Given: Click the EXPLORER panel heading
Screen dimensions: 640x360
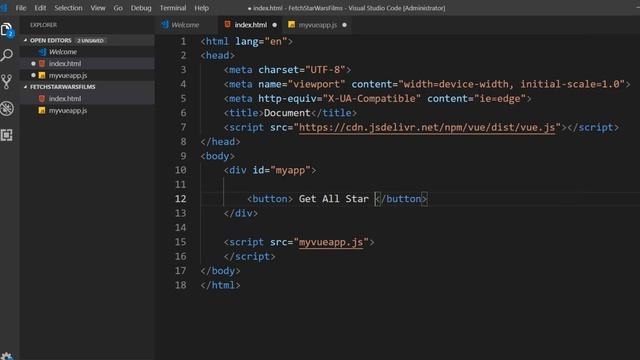Looking at the screenshot, I should [43, 25].
